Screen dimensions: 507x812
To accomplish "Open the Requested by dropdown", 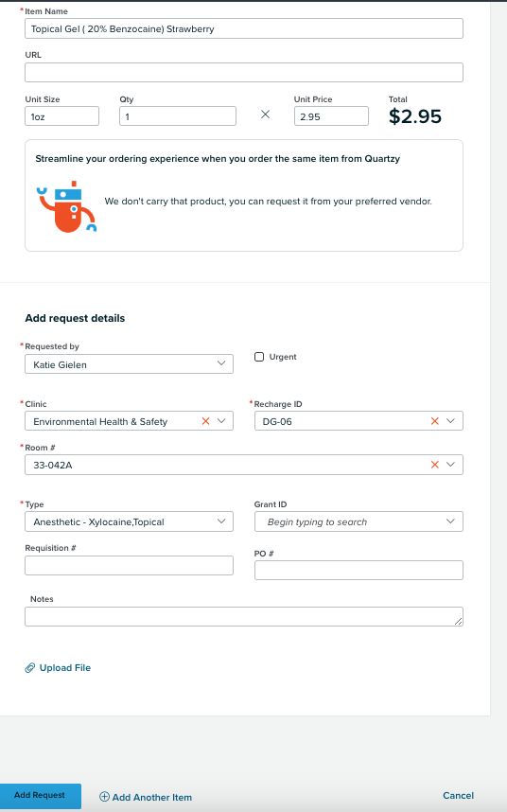I will (129, 364).
